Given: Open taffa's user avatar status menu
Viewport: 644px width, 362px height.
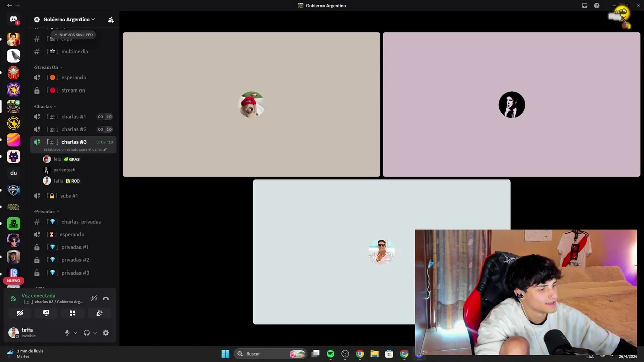Looking at the screenshot, I should click(13, 333).
